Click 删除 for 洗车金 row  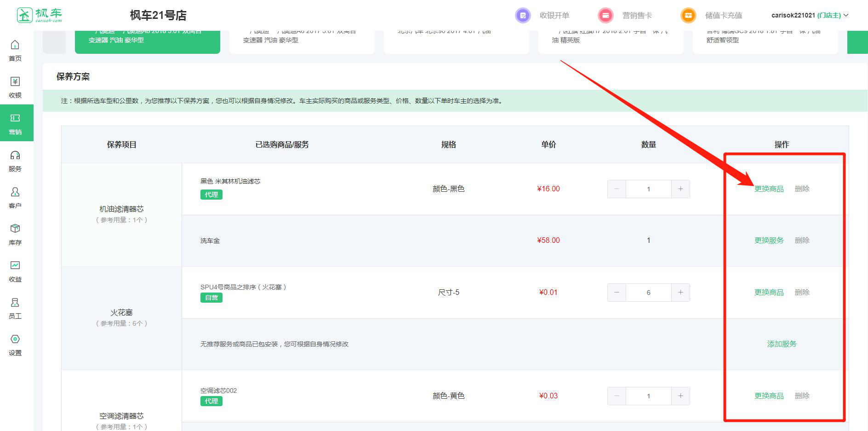tap(802, 241)
